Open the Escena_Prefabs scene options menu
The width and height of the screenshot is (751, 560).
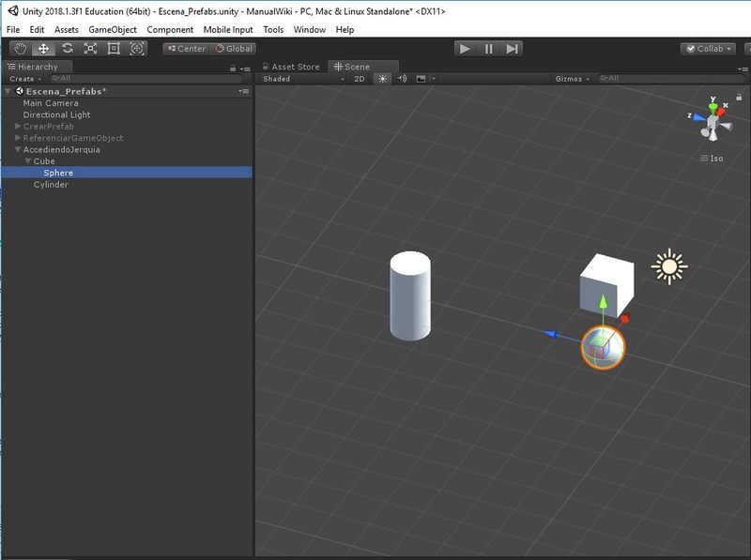244,91
